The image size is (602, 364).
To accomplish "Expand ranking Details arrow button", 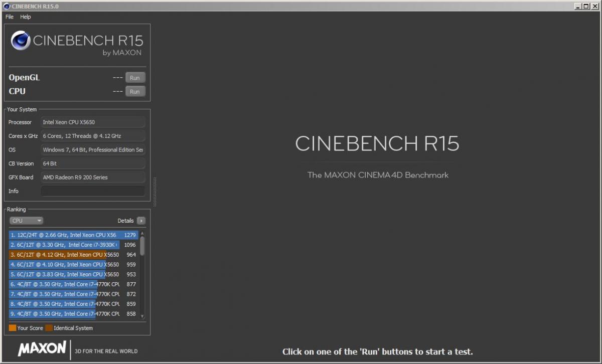I will pyautogui.click(x=141, y=221).
